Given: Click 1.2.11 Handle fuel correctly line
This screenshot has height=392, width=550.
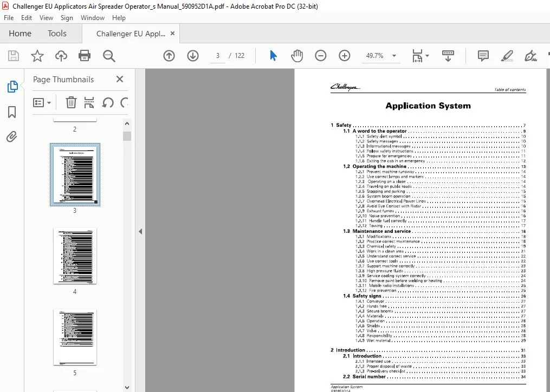Looking at the screenshot, I should [440, 221].
